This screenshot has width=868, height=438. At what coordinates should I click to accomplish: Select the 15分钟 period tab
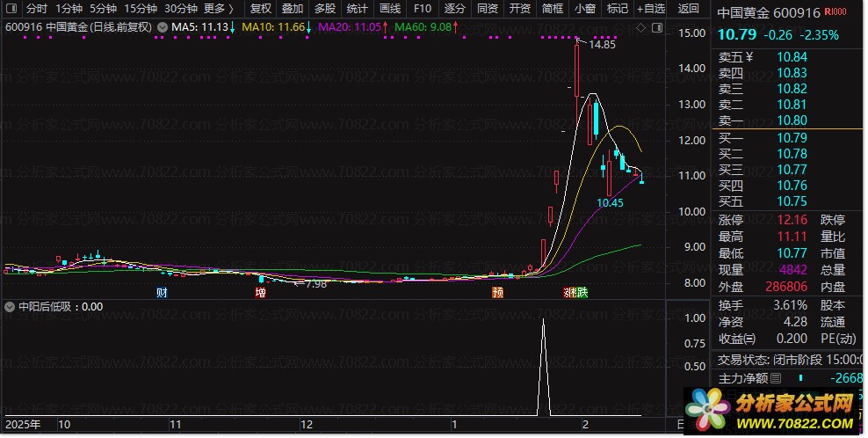[140, 9]
